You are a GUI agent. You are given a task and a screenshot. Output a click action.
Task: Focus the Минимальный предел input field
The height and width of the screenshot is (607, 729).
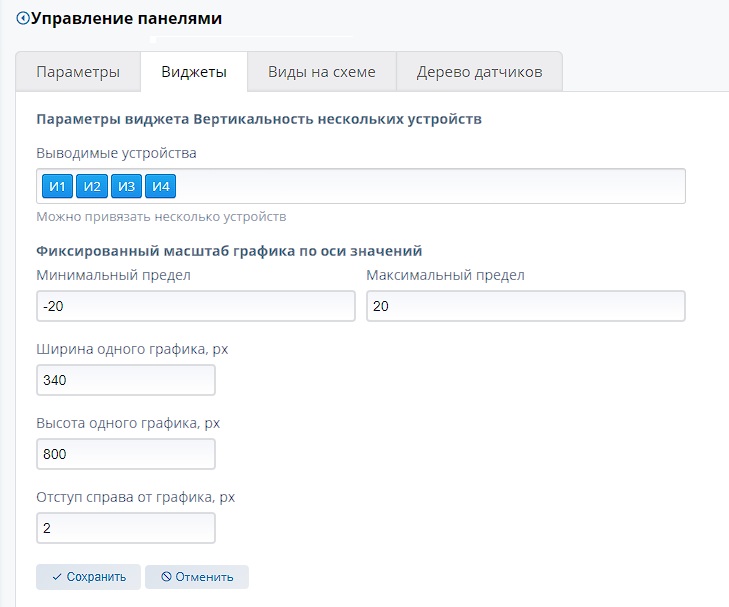(x=195, y=306)
